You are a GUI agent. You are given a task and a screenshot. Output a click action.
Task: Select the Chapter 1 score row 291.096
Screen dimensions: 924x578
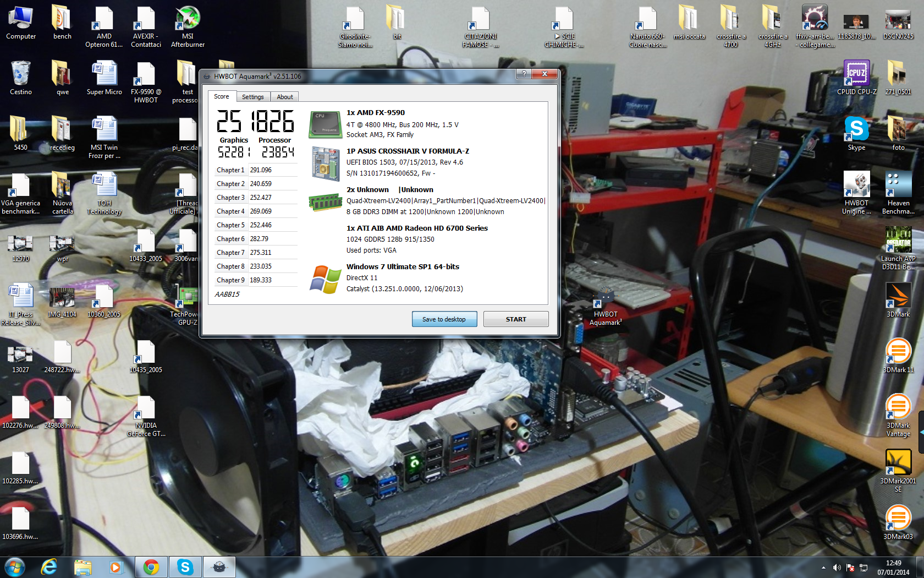click(256, 170)
